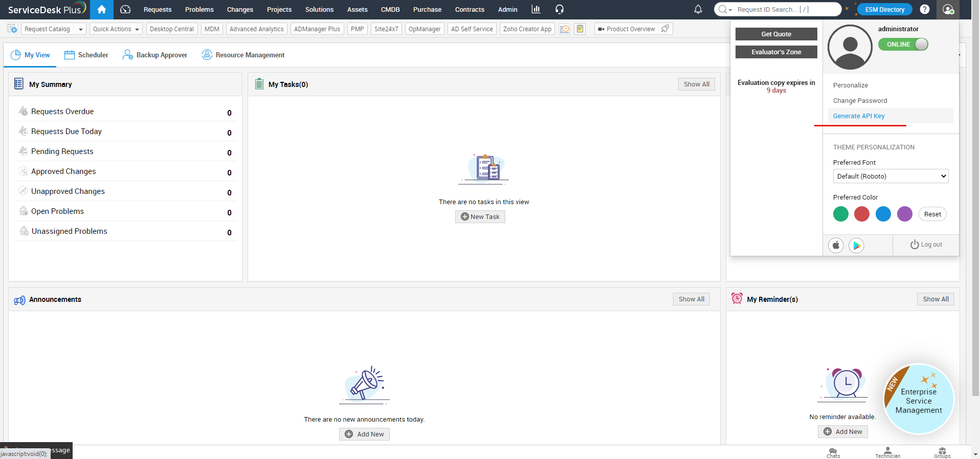Open the Requests menu
980x459 pixels.
click(158, 9)
